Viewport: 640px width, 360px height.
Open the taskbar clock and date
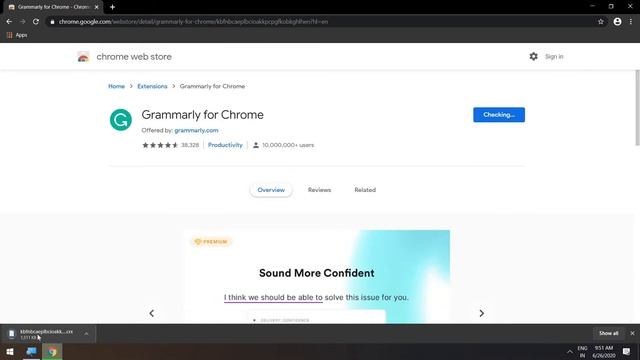pyautogui.click(x=604, y=351)
